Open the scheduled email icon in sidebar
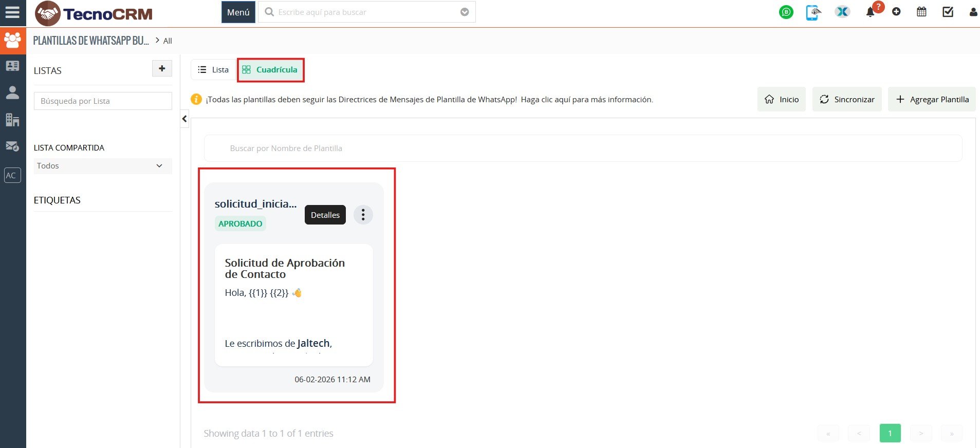The width and height of the screenshot is (980, 448). pos(12,146)
